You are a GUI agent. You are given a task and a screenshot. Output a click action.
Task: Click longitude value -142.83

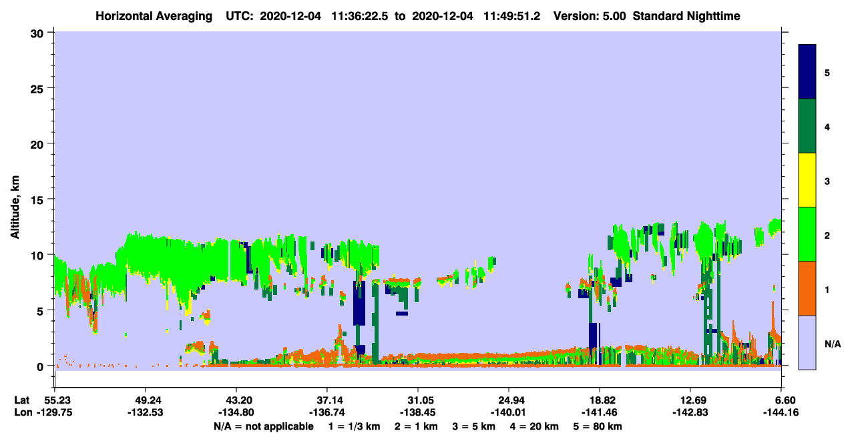(x=690, y=412)
